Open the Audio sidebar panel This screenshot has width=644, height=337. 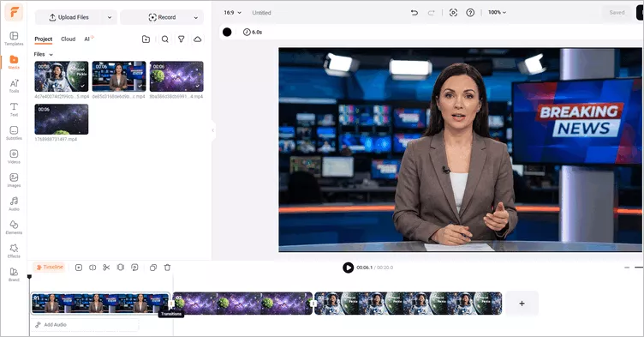pos(14,204)
